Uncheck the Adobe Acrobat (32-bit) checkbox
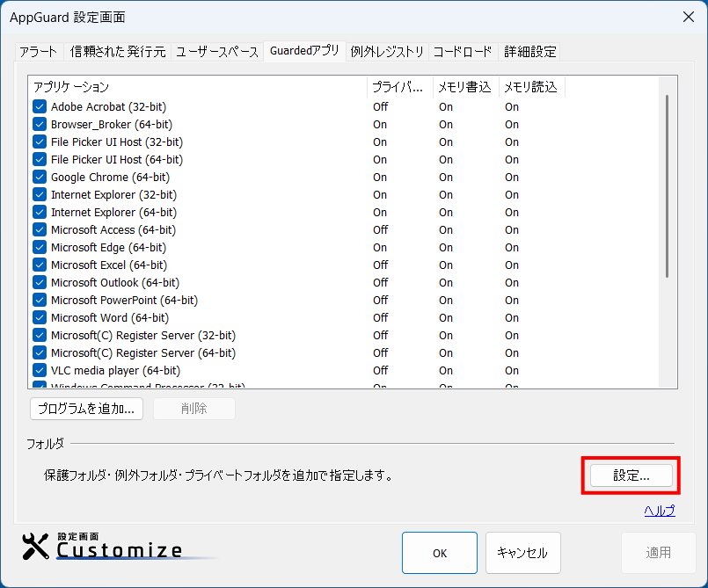This screenshot has height=588, width=708. (40, 106)
